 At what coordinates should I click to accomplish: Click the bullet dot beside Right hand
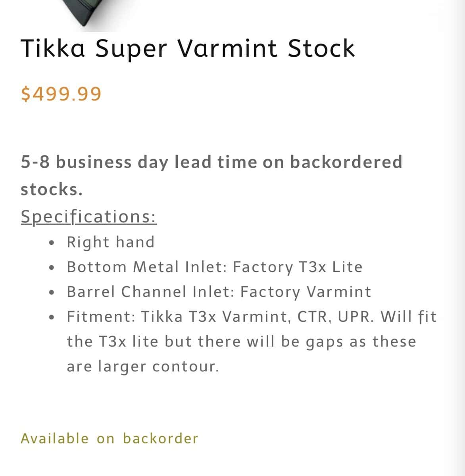51,242
